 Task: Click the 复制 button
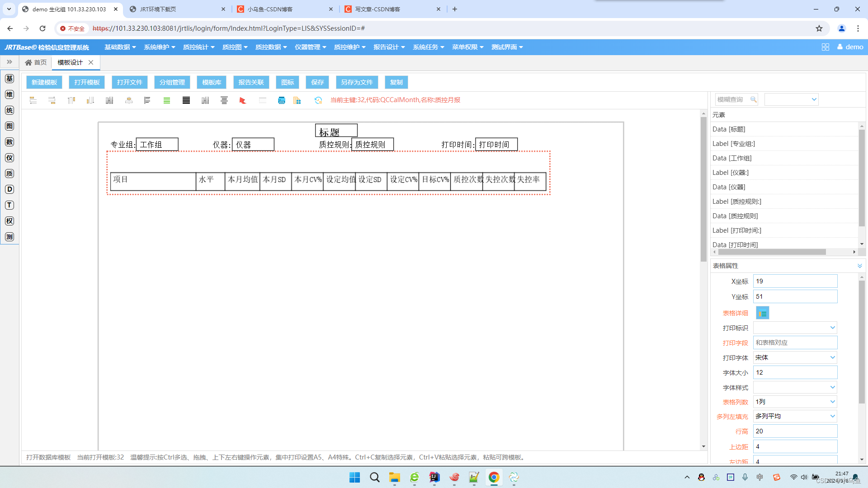point(396,82)
